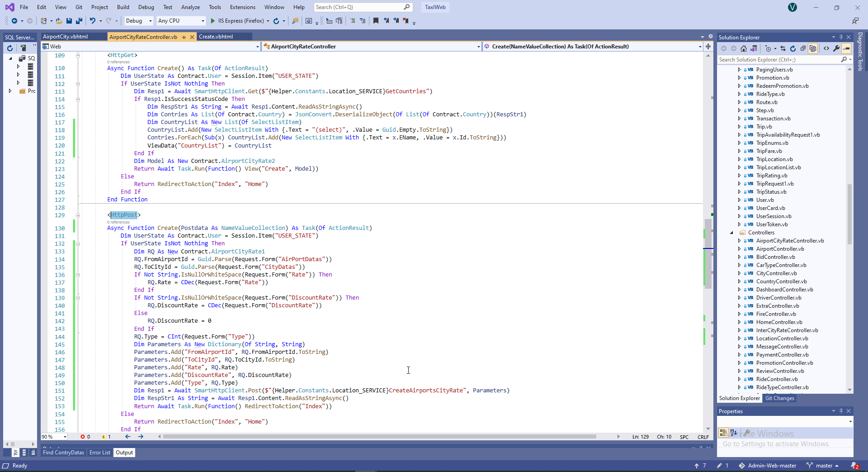This screenshot has width=868, height=472.
Task: Toggle auto-hide pin on Solution Explorer panel
Action: 841,37
